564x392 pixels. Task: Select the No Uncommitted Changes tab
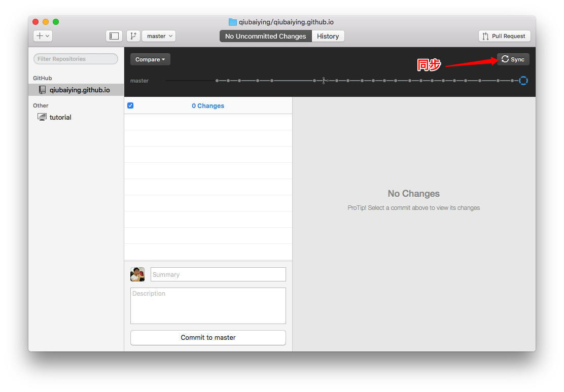click(265, 36)
